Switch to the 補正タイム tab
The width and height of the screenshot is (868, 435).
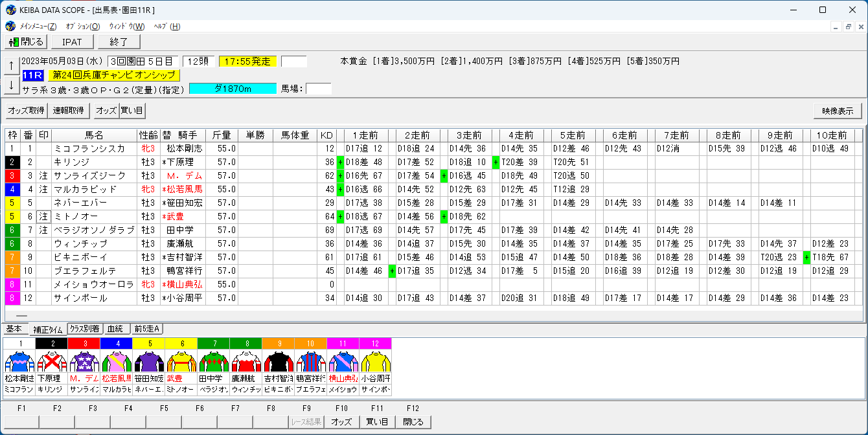tap(47, 329)
